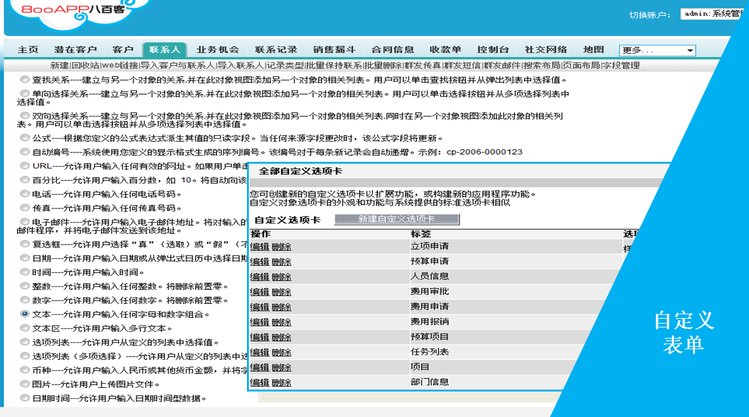Click 编辑 for the 费用申请 row
Screen dimensions: 749x417
pos(260,307)
